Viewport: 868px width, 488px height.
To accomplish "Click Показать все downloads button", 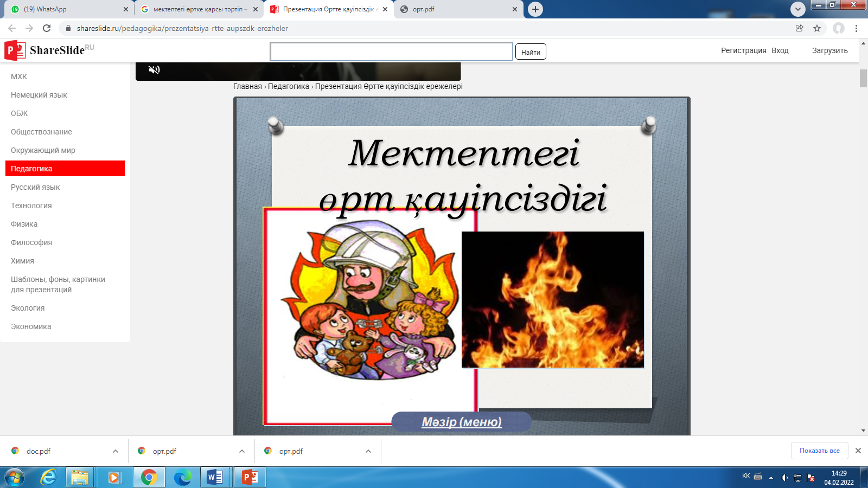I will coord(819,451).
